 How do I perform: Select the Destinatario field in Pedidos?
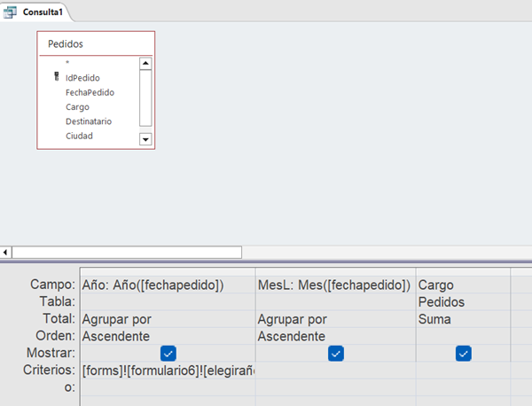point(89,121)
